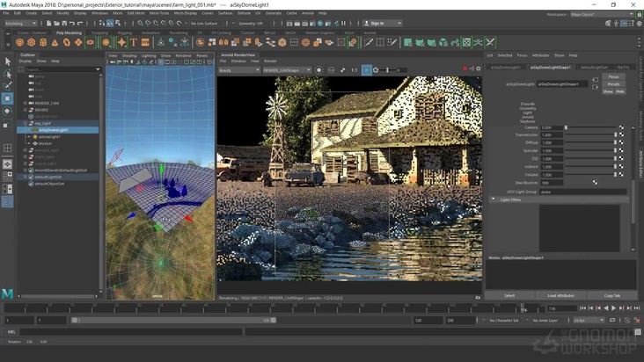The height and width of the screenshot is (362, 644).
Task: Toggle the Max Bounces checker map button
Action: (x=595, y=183)
